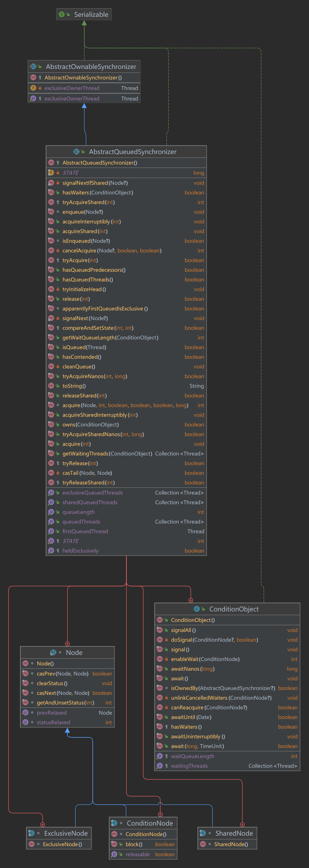
Task: Click the method icon for hasWaiters(ConditionObject)
Action: pyautogui.click(x=51, y=192)
